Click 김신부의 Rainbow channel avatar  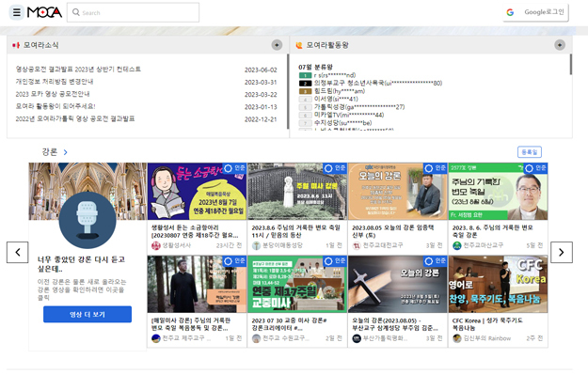[x=456, y=338]
